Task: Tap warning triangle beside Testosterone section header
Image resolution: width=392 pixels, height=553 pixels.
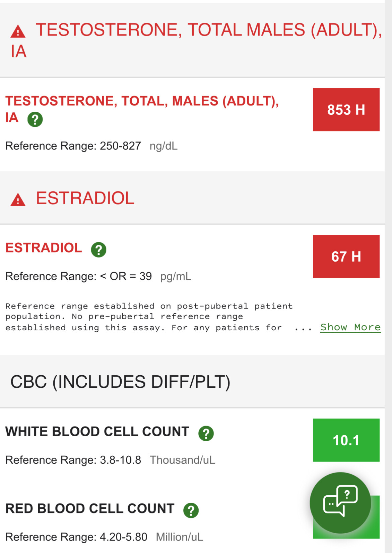Action: tap(18, 32)
